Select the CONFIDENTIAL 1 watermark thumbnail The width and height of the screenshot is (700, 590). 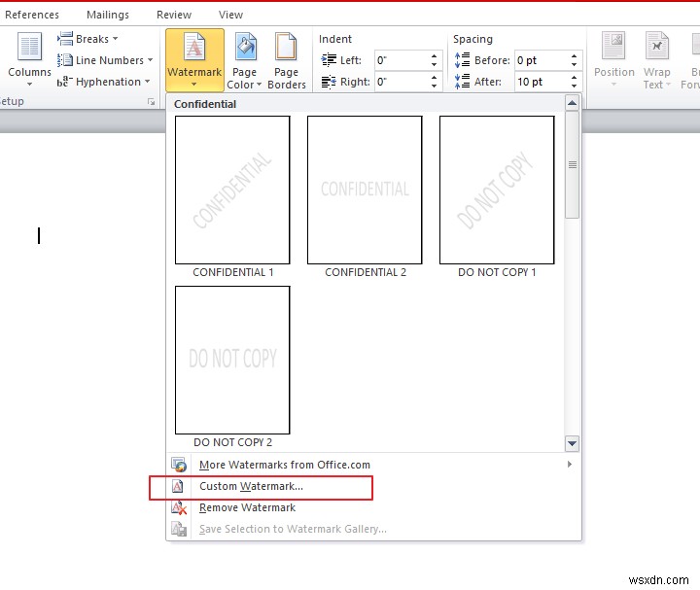click(232, 191)
